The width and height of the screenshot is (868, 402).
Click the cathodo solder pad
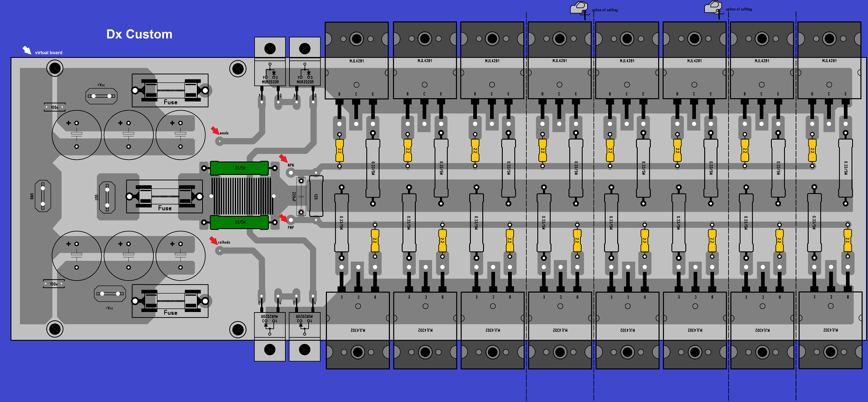[x=220, y=251]
